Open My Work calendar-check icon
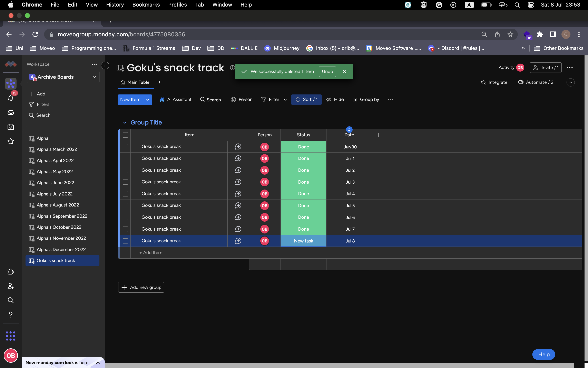The width and height of the screenshot is (588, 368). click(x=11, y=127)
